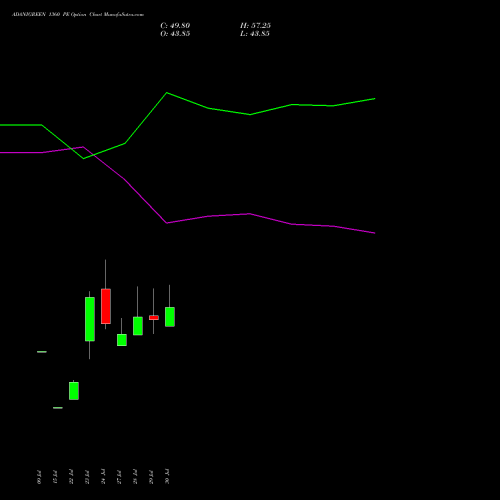This screenshot has width=500, height=500.
Task: Select the short green candle above 27 Jul
Action: (x=122, y=340)
